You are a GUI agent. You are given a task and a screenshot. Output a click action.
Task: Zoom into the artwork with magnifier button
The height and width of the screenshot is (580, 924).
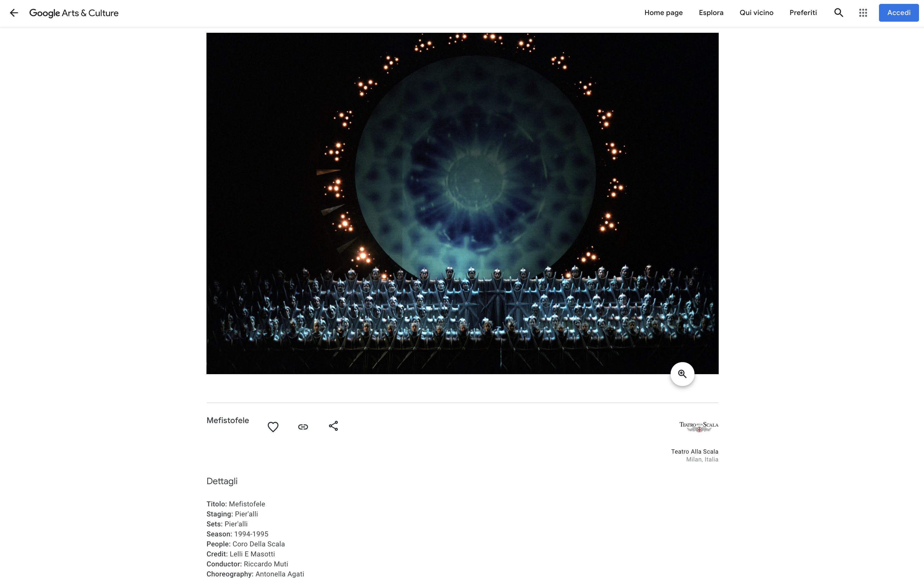click(682, 374)
